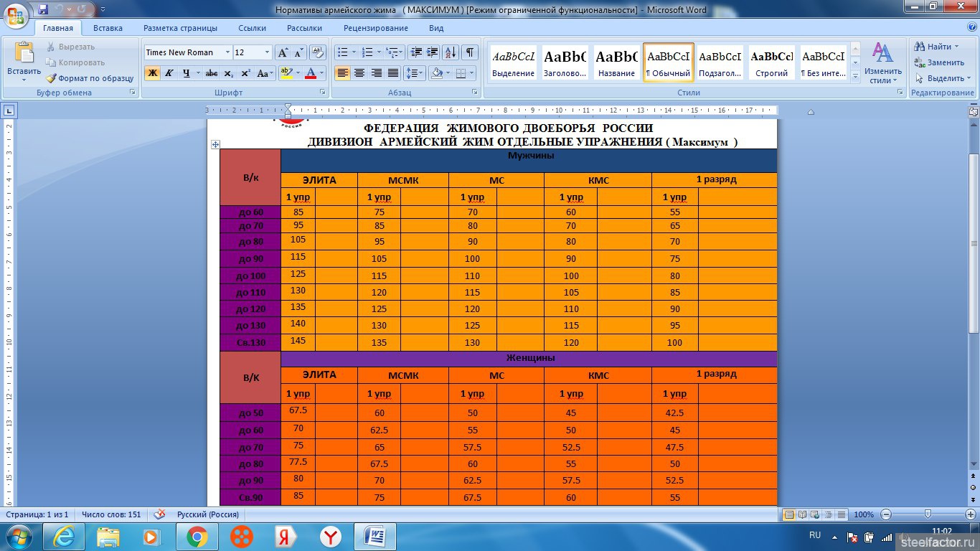The width and height of the screenshot is (980, 551).
Task: Click tab selector at ruler corner
Action: pyautogui.click(x=9, y=110)
